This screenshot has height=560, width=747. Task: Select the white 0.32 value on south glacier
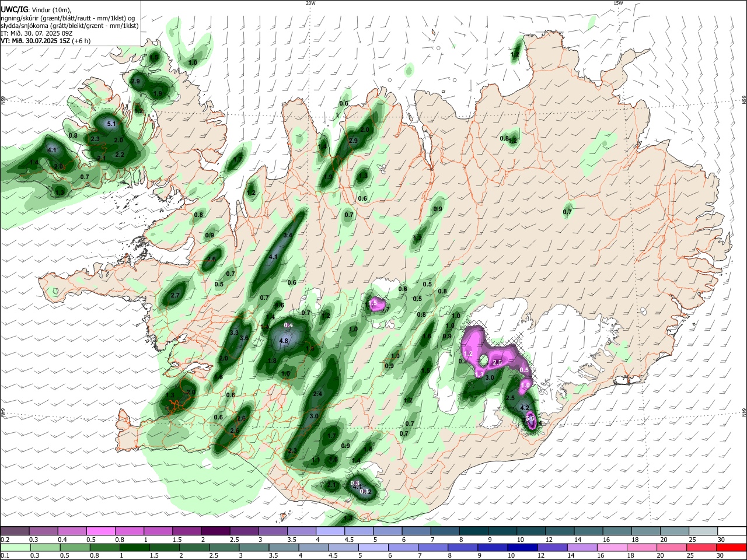[365, 492]
